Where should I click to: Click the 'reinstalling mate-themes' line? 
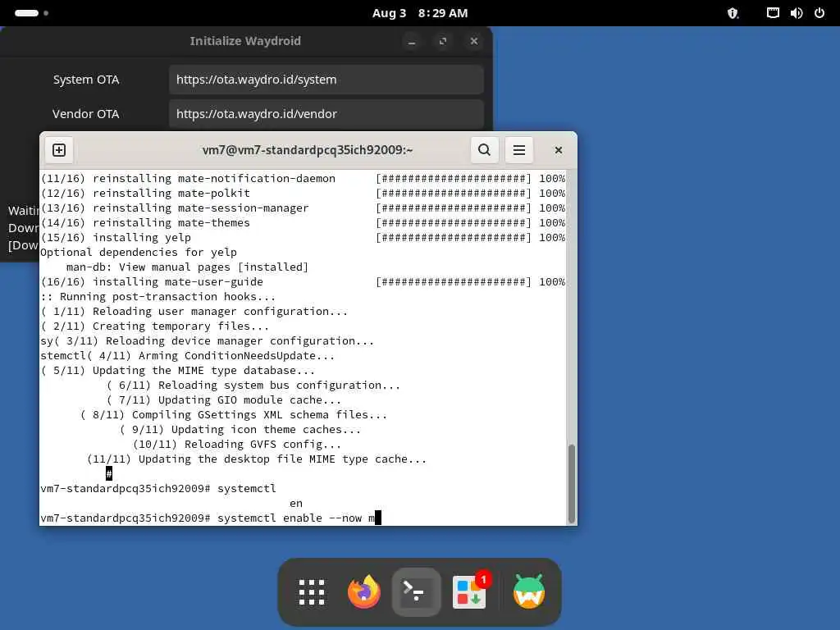click(x=303, y=222)
